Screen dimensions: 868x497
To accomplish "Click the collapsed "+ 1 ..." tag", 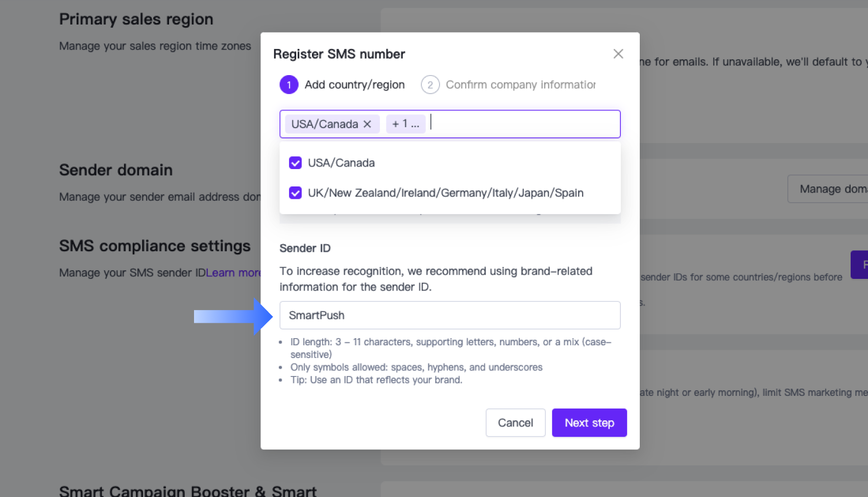I will tap(405, 124).
